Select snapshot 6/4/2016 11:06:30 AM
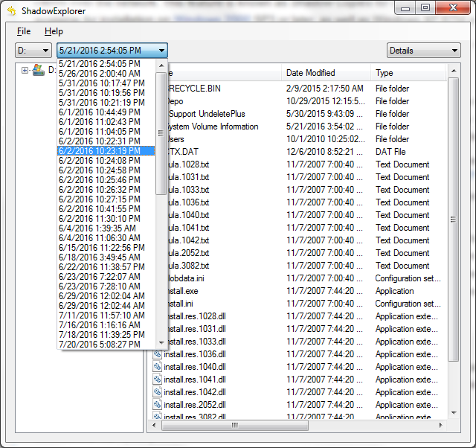476x448 pixels. (106, 238)
